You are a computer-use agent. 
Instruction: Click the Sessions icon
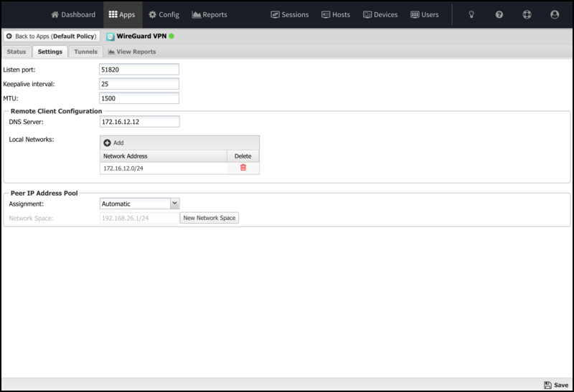coord(276,14)
